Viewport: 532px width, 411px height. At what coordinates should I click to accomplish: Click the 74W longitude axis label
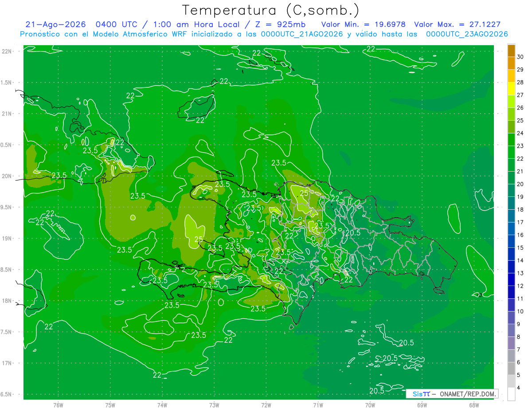pyautogui.click(x=162, y=405)
